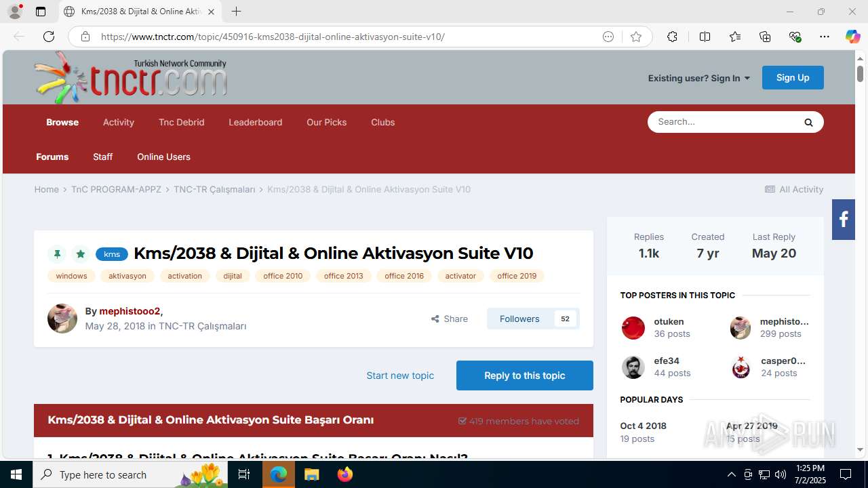Open Our Picks menu item

pos(326,122)
